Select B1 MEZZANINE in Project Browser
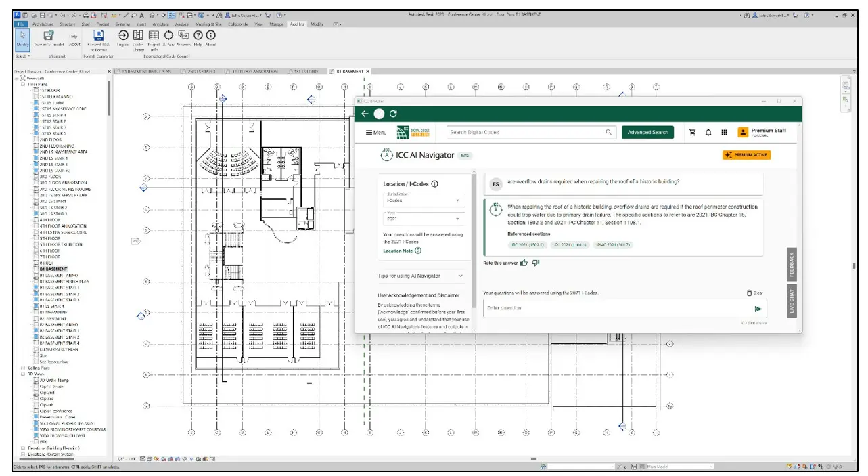868x476 pixels. (x=53, y=312)
